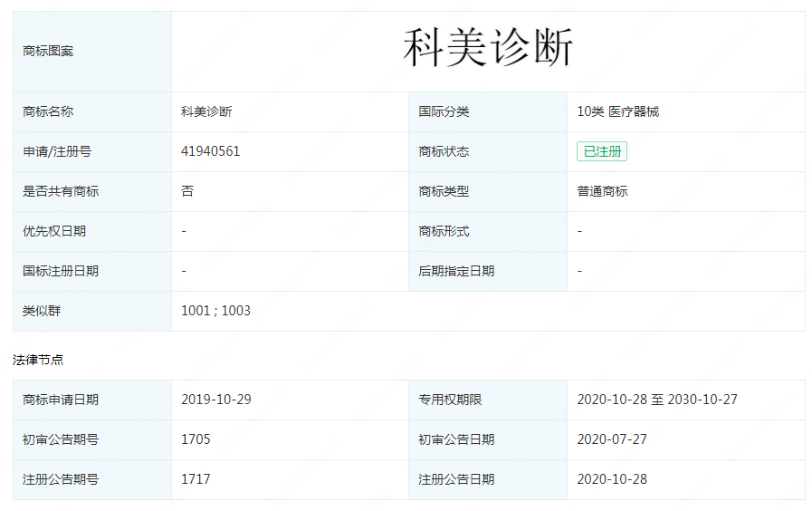Select the 商标申请日期 label
This screenshot has width=812, height=511.
pos(61,400)
